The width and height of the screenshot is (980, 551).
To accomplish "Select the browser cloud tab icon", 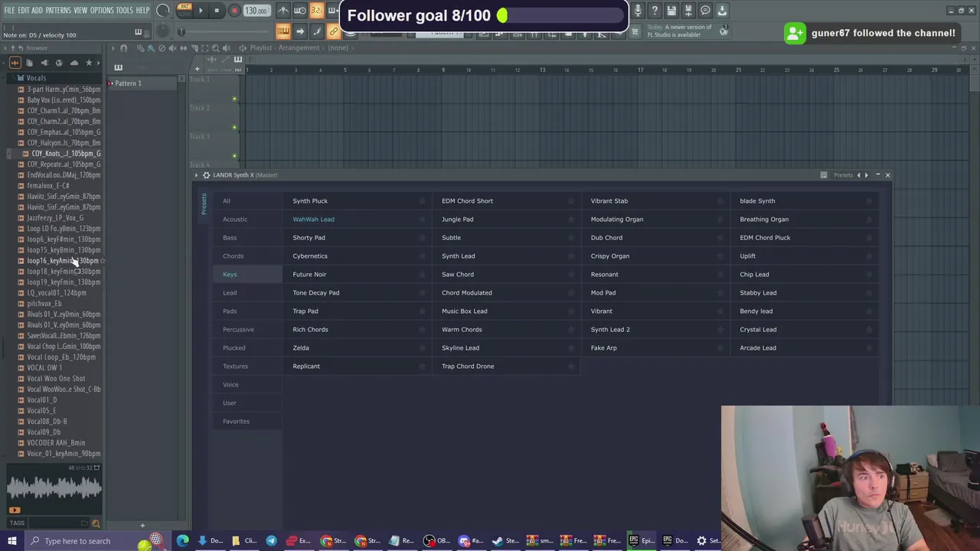I will click(73, 63).
